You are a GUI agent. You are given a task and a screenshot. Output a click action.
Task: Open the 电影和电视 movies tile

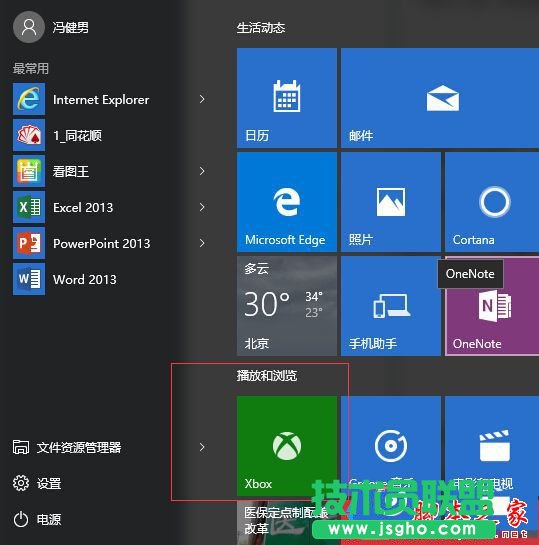point(492,446)
